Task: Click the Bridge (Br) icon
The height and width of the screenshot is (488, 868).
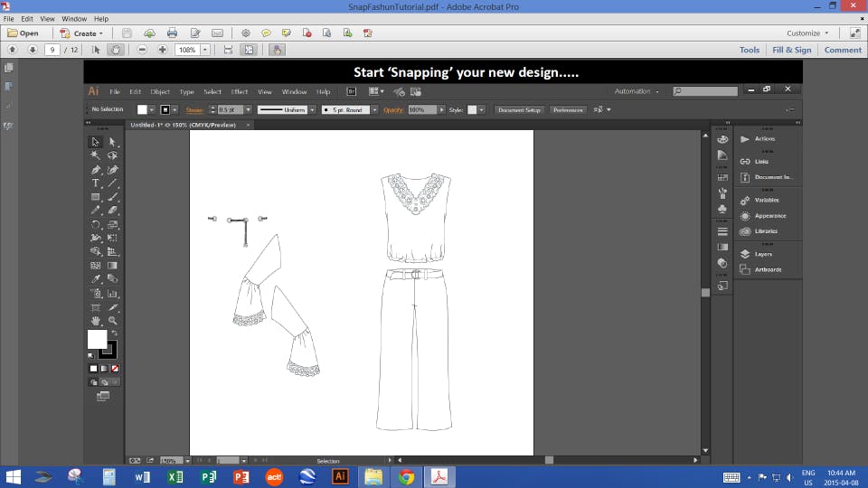Action: click(351, 91)
